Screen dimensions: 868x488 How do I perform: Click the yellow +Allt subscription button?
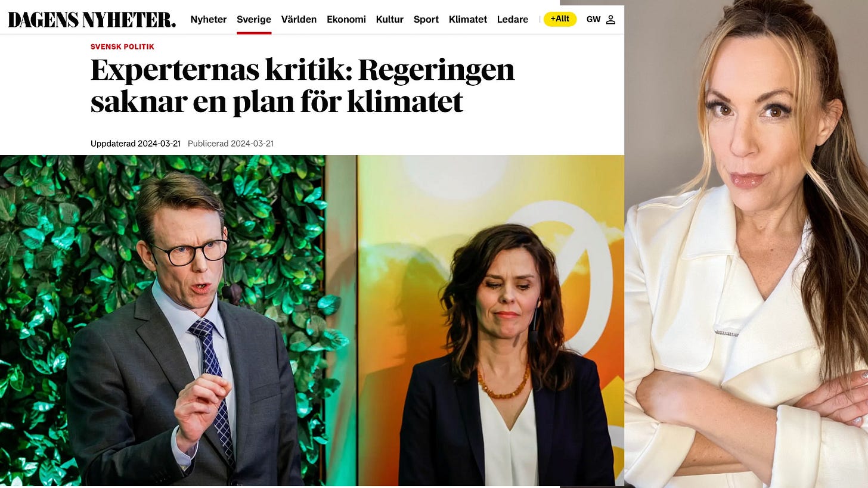[x=560, y=19]
